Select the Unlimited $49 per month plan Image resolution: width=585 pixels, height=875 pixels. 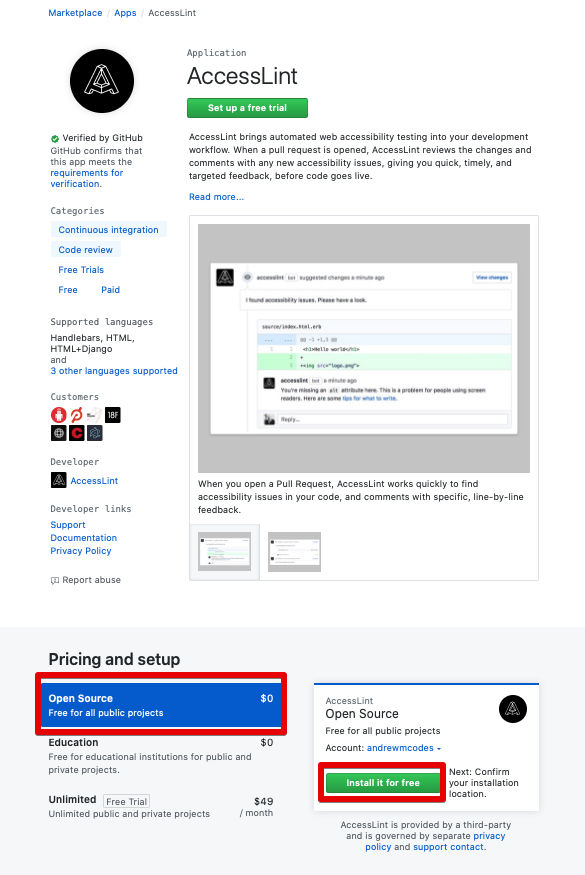pyautogui.click(x=161, y=807)
